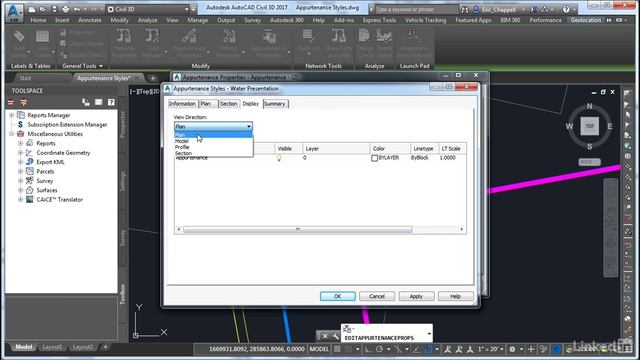The image size is (640, 360).
Task: Expand the CAiCE Translator tree node
Action: pos(20,200)
